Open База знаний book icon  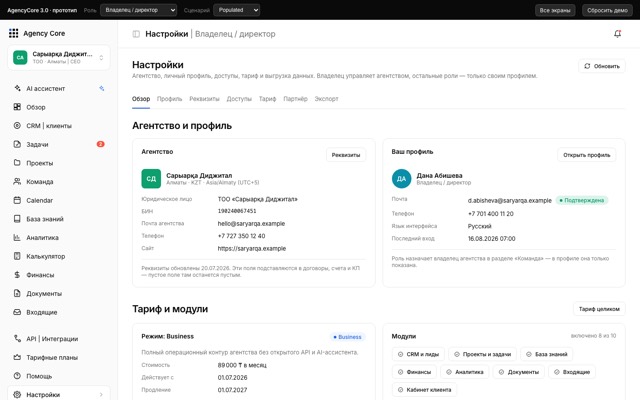pyautogui.click(x=17, y=219)
